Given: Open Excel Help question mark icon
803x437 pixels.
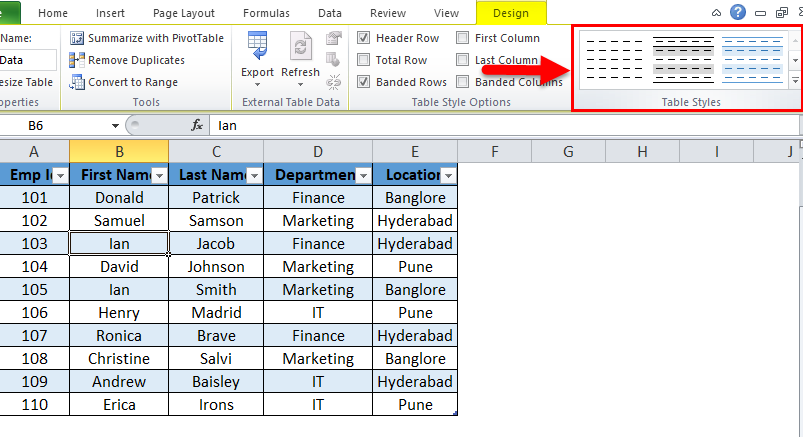Looking at the screenshot, I should pyautogui.click(x=738, y=12).
